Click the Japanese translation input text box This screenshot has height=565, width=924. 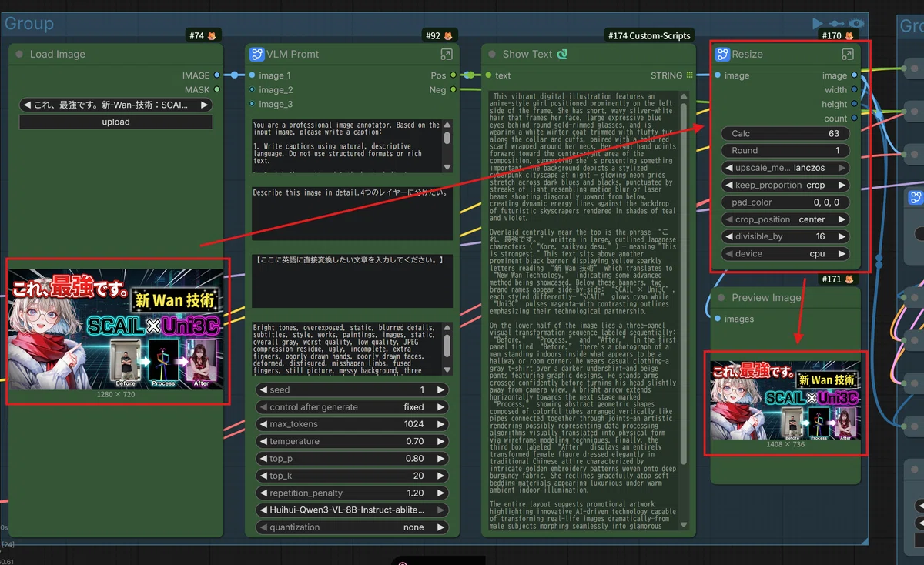(x=352, y=282)
